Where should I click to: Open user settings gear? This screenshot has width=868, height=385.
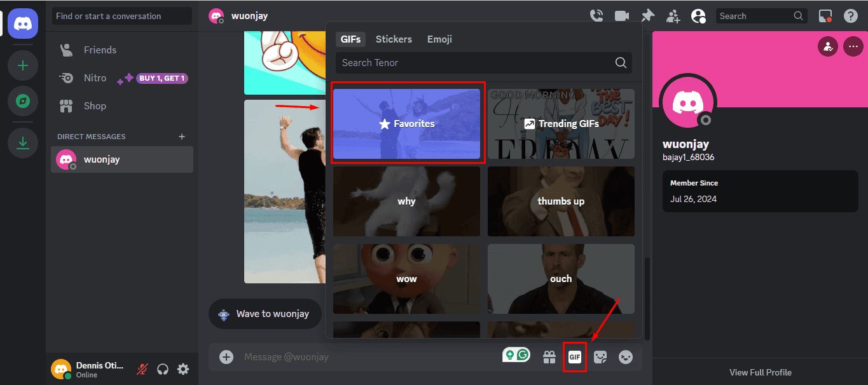coord(183,369)
